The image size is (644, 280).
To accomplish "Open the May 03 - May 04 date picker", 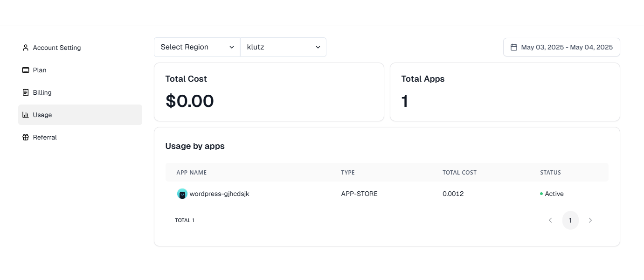I will tap(561, 47).
